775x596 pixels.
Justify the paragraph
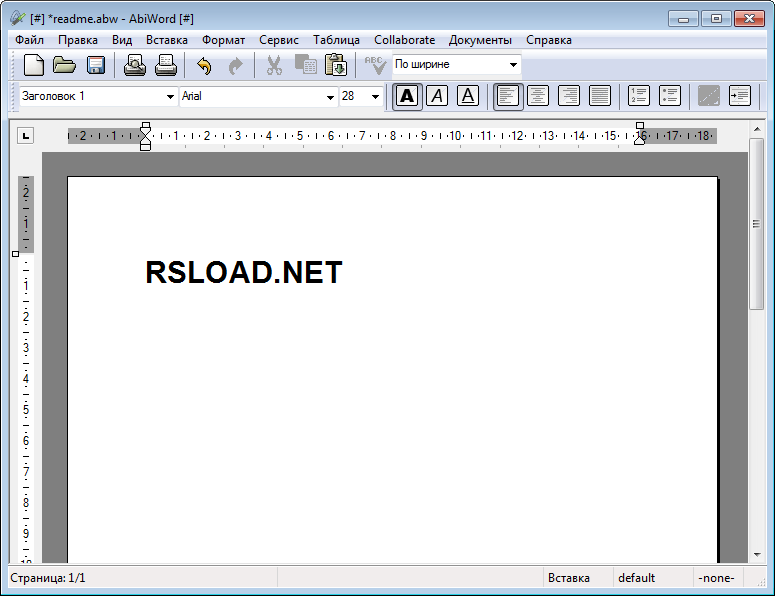pos(600,96)
